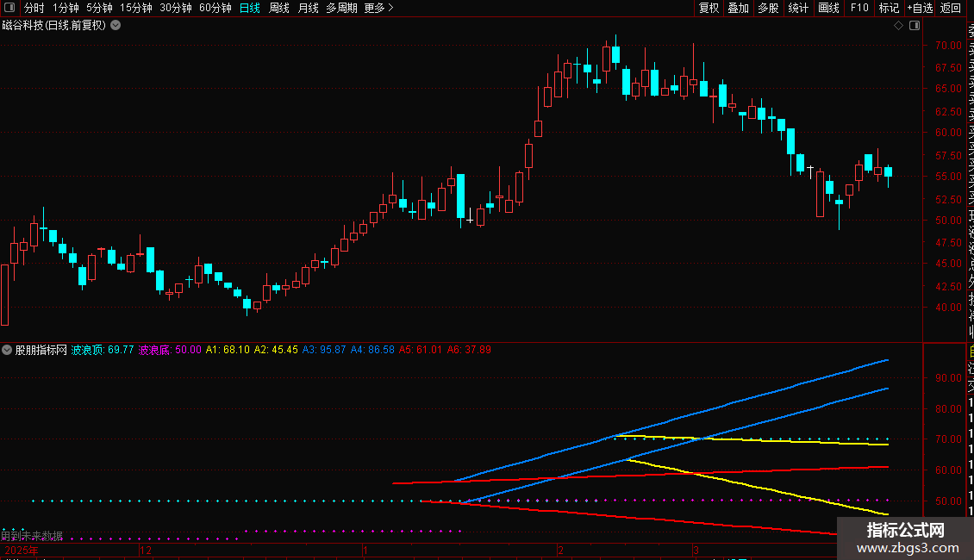
Task: Click the 标记 mark button
Action: 889,8
